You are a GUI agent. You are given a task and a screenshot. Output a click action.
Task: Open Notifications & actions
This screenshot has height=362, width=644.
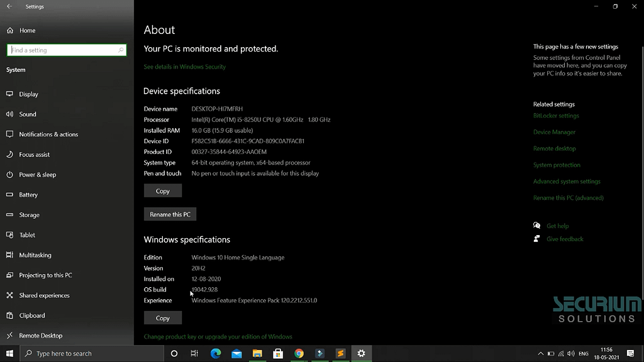(x=48, y=134)
